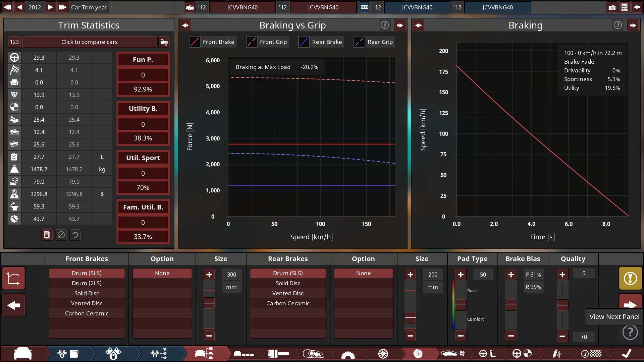The width and height of the screenshot is (644, 362).
Task: Open the final checkmark tab
Action: click(626, 354)
